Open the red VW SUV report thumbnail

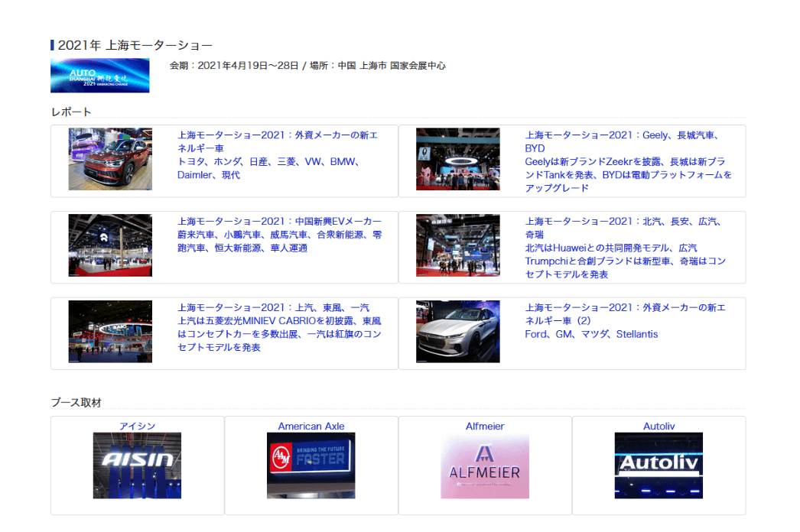[110, 159]
